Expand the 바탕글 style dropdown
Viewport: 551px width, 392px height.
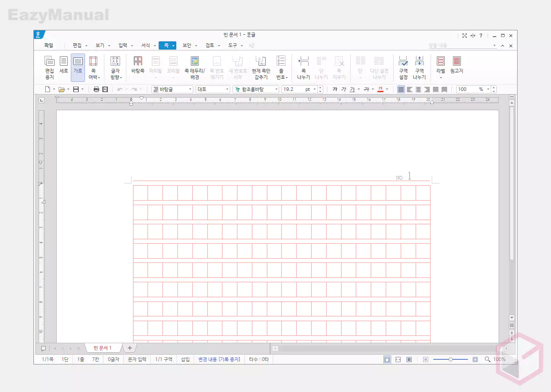click(x=190, y=89)
